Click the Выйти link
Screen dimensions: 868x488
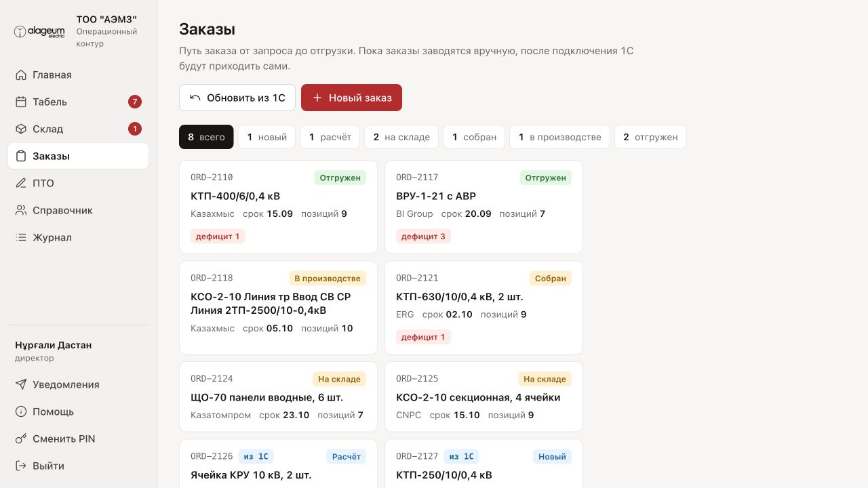78,466
